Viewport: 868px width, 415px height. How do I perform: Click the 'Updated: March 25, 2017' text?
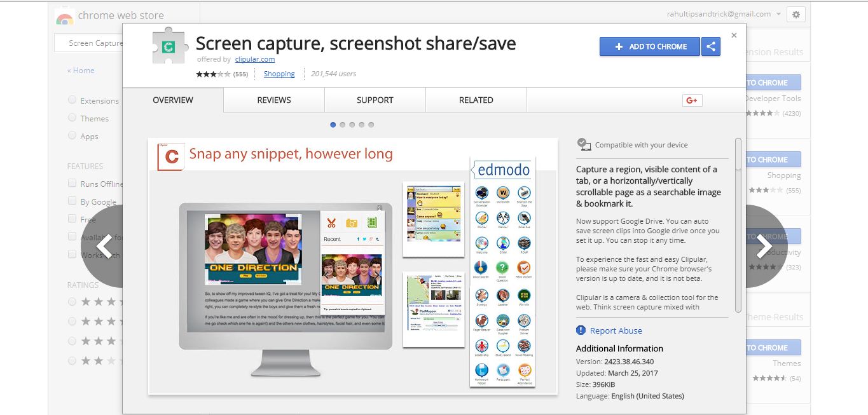click(617, 373)
